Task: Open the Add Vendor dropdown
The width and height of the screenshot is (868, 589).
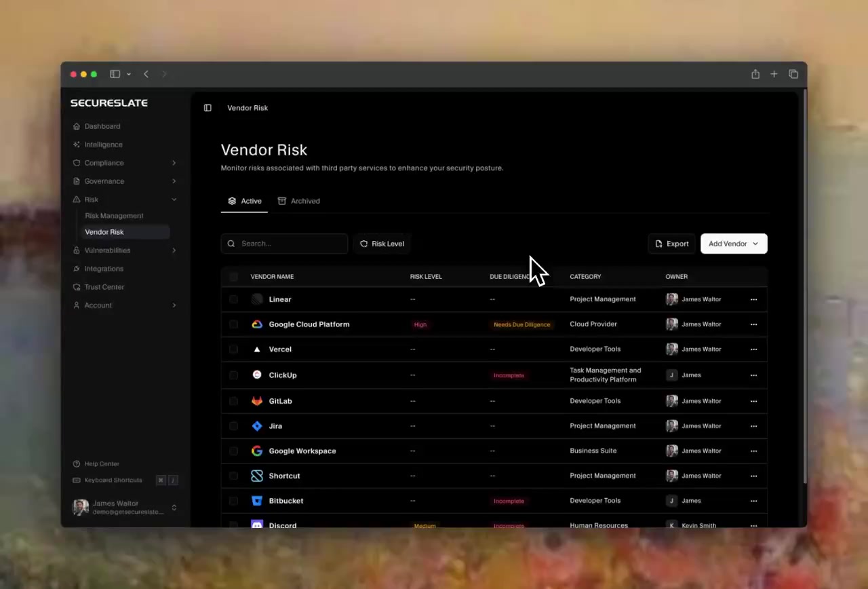Action: point(734,244)
